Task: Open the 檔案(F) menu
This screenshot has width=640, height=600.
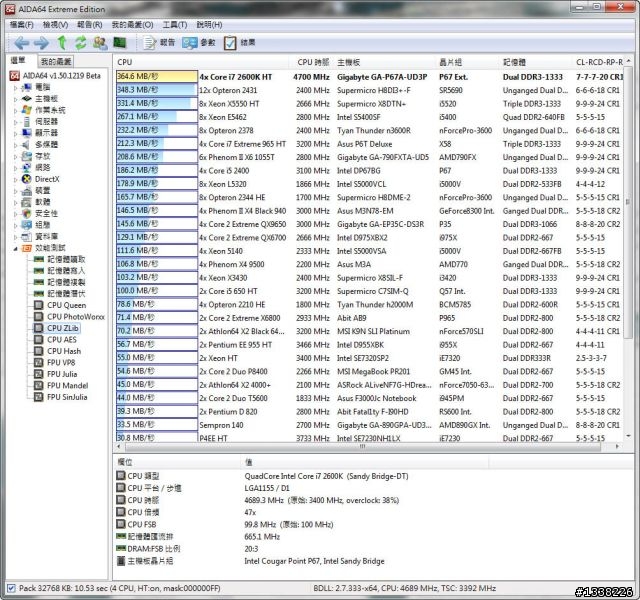Action: pyautogui.click(x=22, y=25)
